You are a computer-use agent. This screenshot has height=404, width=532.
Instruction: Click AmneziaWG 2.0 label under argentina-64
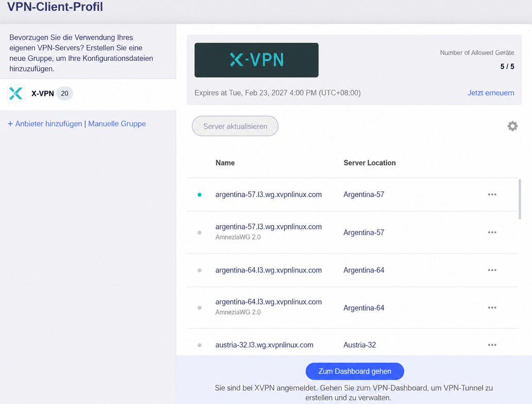click(238, 312)
